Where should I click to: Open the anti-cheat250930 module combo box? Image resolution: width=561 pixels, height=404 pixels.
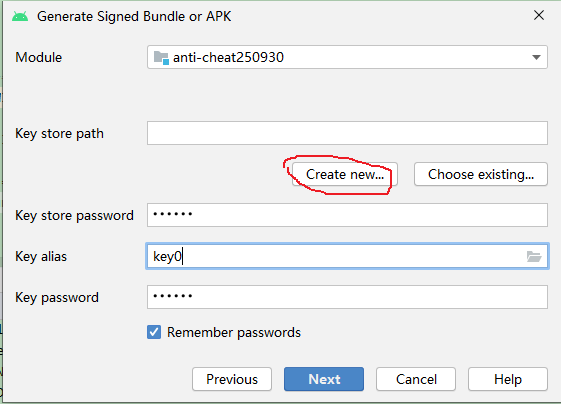(347, 57)
